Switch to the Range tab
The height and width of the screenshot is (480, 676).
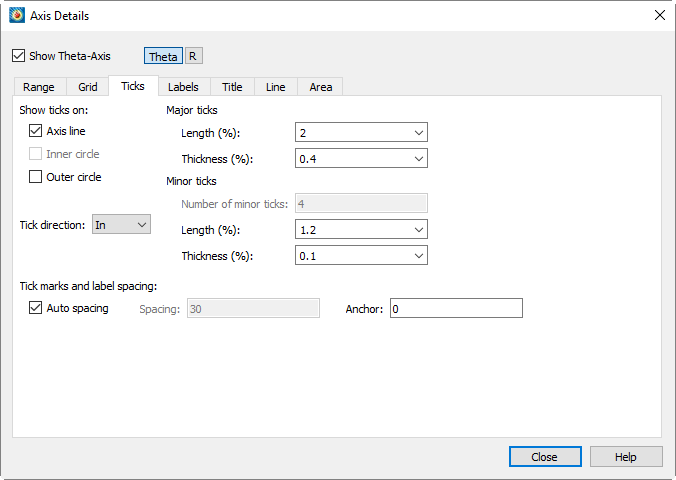[39, 87]
